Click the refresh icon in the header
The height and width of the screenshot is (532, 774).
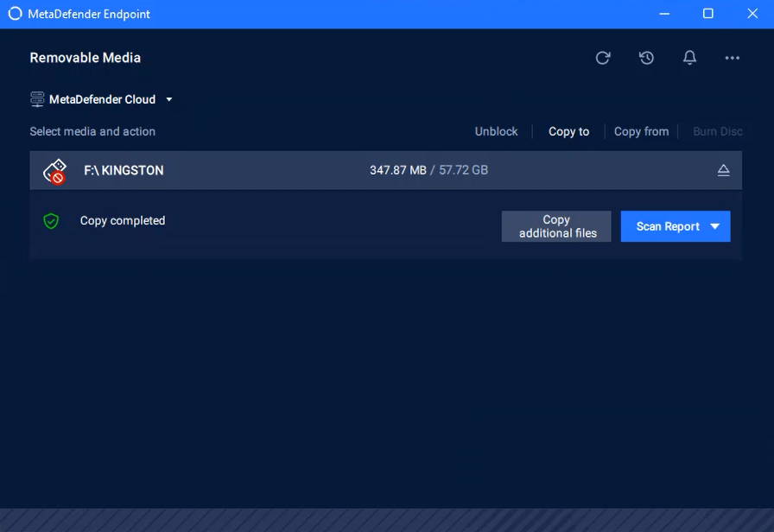[x=603, y=58]
